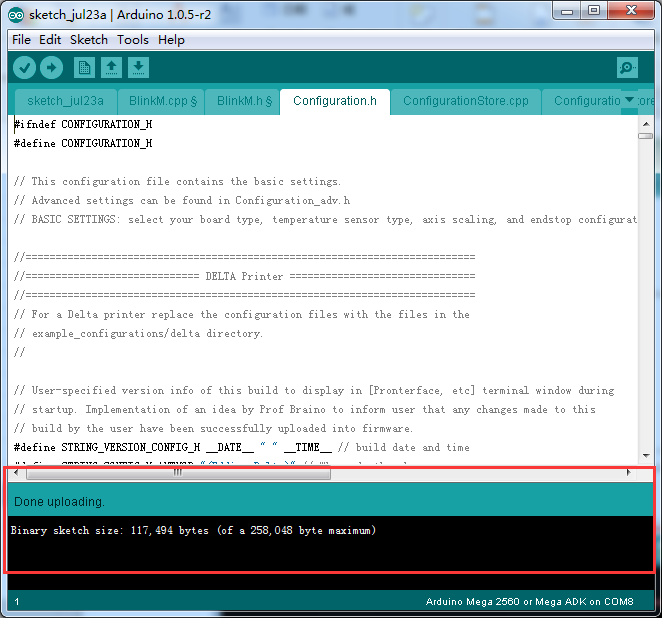The height and width of the screenshot is (618, 662).
Task: Open a sketch using the Open icon
Action: point(111,68)
